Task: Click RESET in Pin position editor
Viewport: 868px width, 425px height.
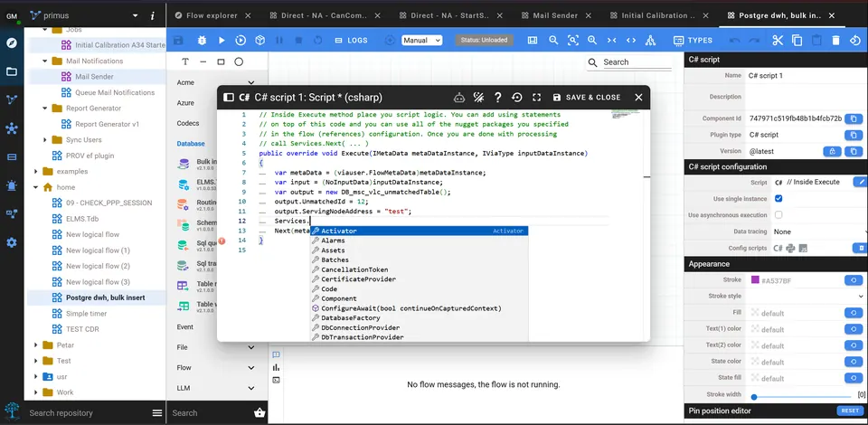Action: coord(849,411)
